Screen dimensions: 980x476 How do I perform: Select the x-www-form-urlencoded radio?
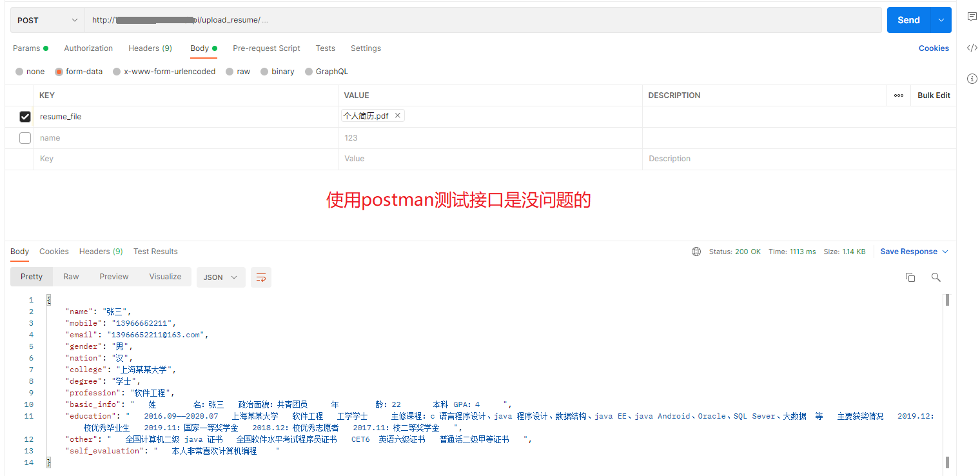(117, 72)
